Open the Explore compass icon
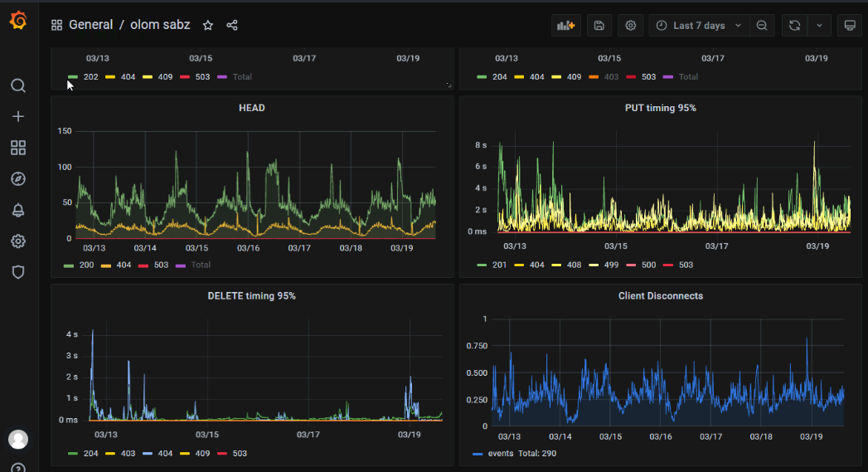 (18, 179)
